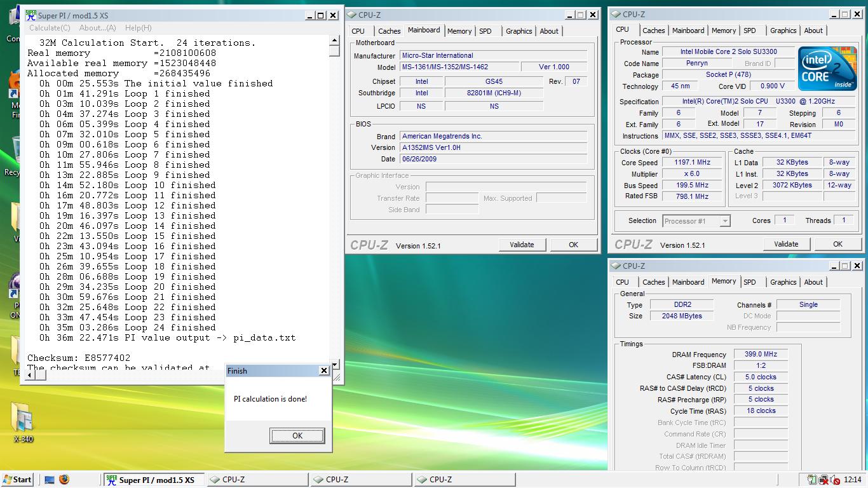Click the Super PI / mod1.5 XS taskbar button

click(153, 480)
